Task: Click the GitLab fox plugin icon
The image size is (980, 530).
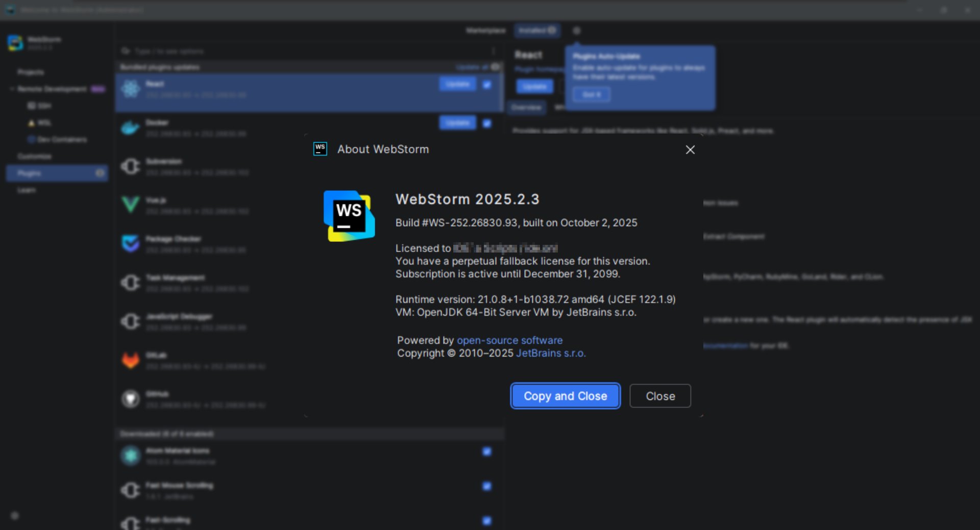Action: (131, 360)
